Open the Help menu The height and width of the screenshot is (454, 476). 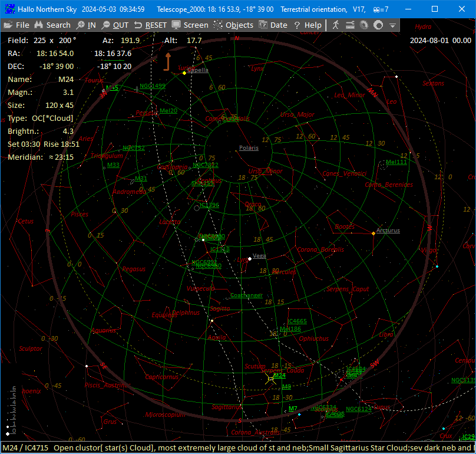(308, 25)
